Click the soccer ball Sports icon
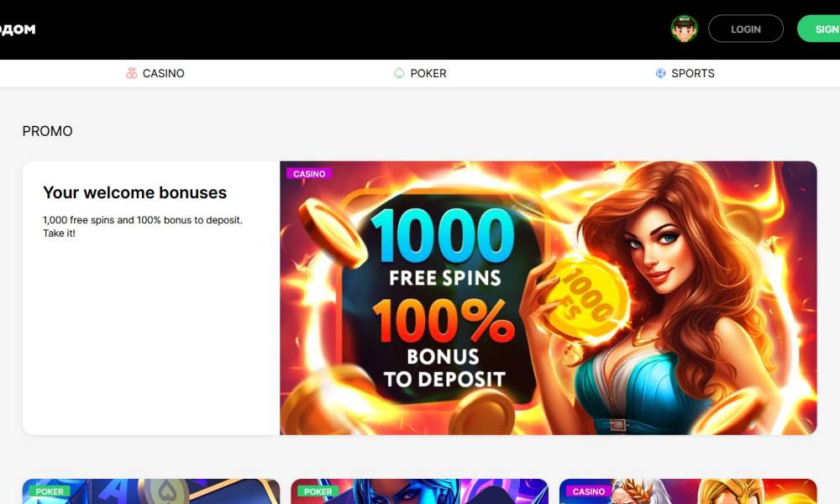Viewport: 840px width, 504px height. (660, 73)
